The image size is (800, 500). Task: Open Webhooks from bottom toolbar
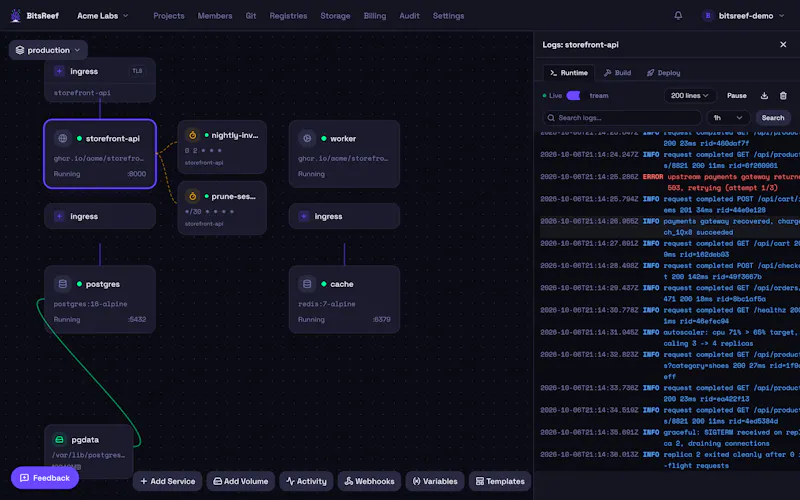tap(369, 481)
